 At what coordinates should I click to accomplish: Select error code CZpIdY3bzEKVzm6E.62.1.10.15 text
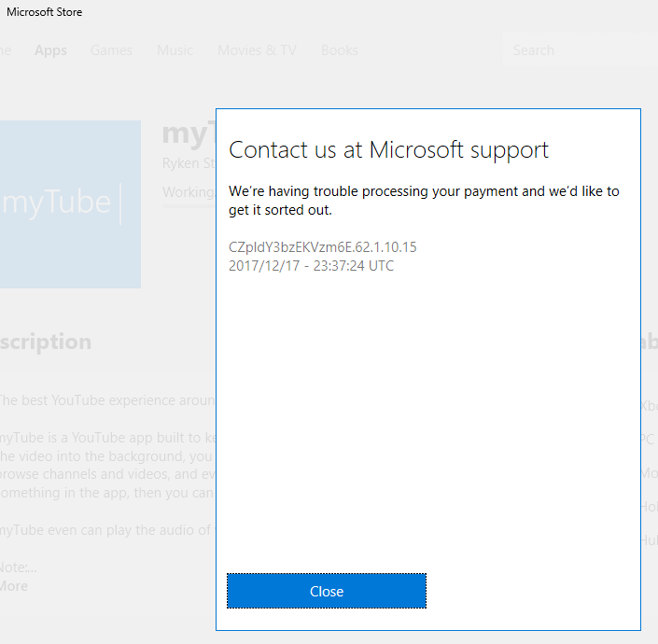click(322, 247)
